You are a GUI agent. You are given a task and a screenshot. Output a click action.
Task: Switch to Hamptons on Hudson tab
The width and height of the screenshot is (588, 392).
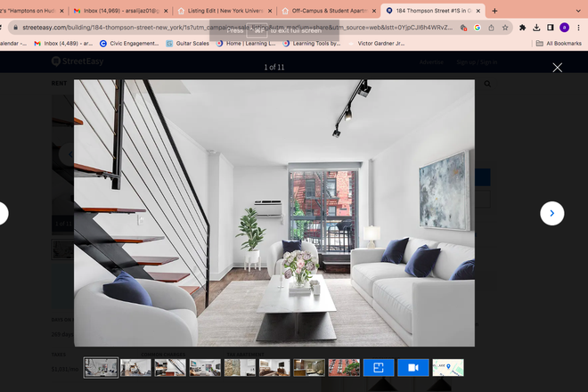pos(29,11)
